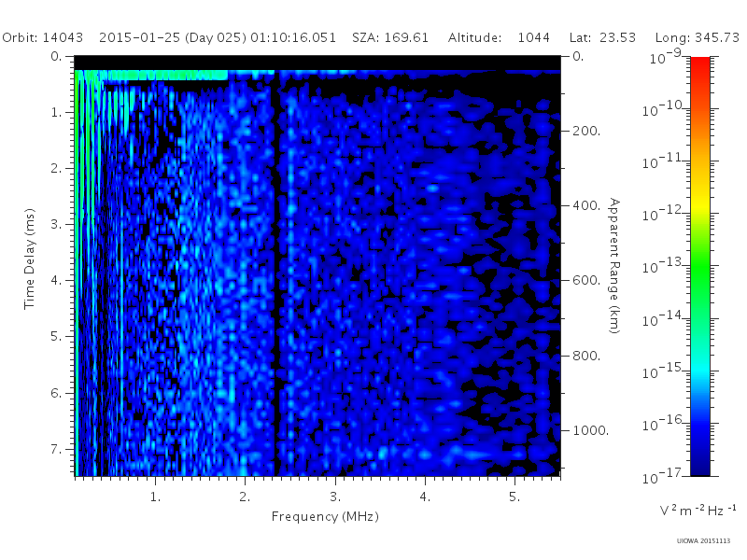Click time delay tick label '4.'
The width and height of the screenshot is (747, 560).
(56, 281)
